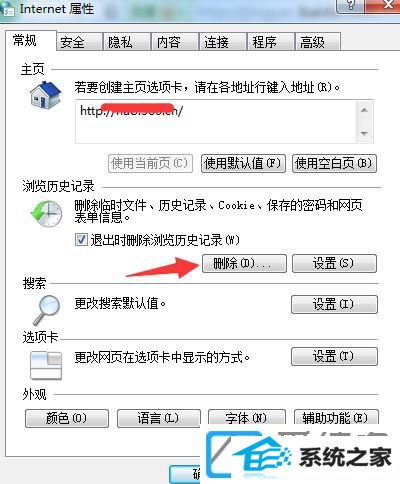Click the homepage box scroll up arrow
The height and width of the screenshot is (484, 400).
(364, 110)
